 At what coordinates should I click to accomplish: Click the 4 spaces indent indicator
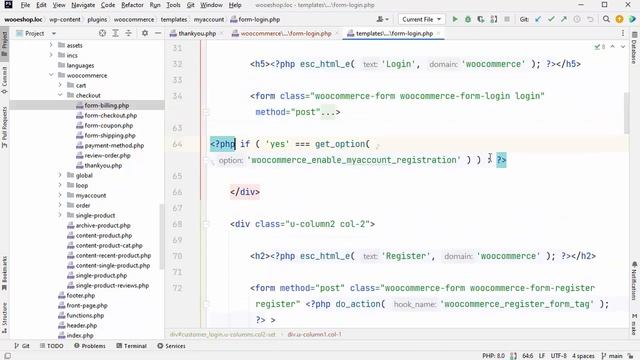point(583,356)
